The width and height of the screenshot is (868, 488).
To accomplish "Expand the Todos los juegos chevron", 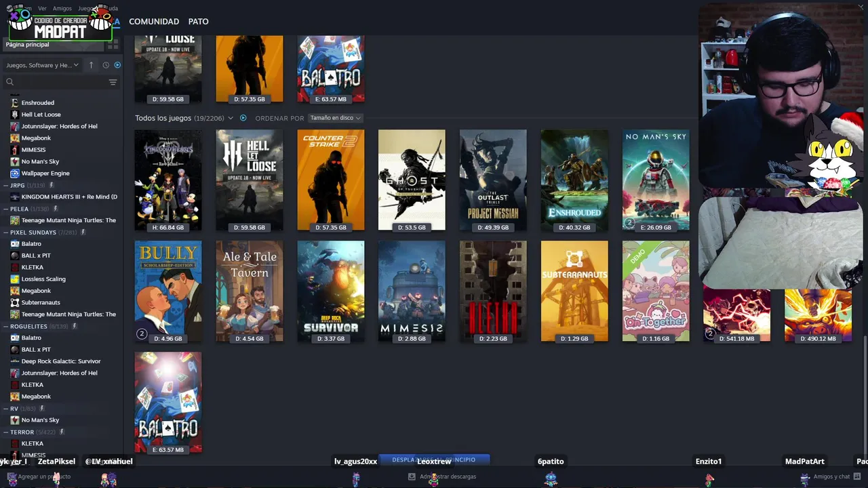I will click(231, 118).
